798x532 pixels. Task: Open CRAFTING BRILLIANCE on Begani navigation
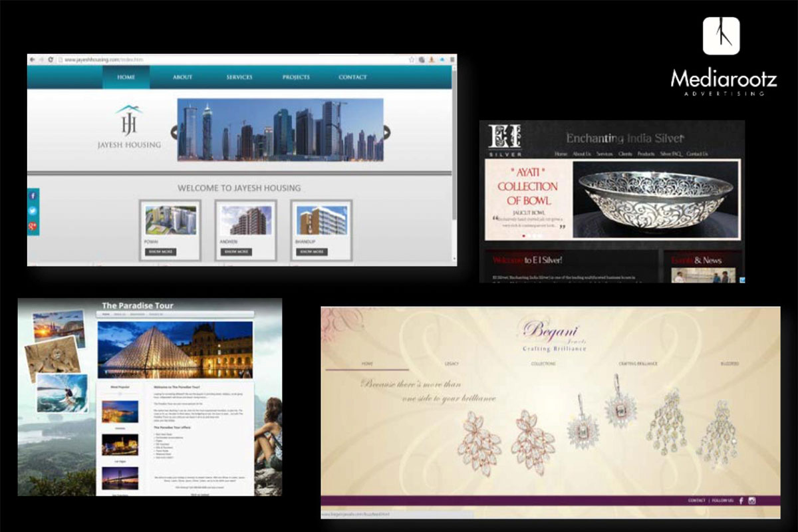tap(638, 364)
